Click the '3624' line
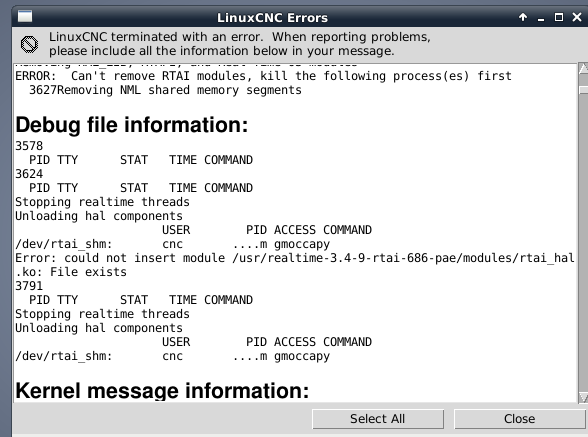The image size is (588, 437). (29, 174)
